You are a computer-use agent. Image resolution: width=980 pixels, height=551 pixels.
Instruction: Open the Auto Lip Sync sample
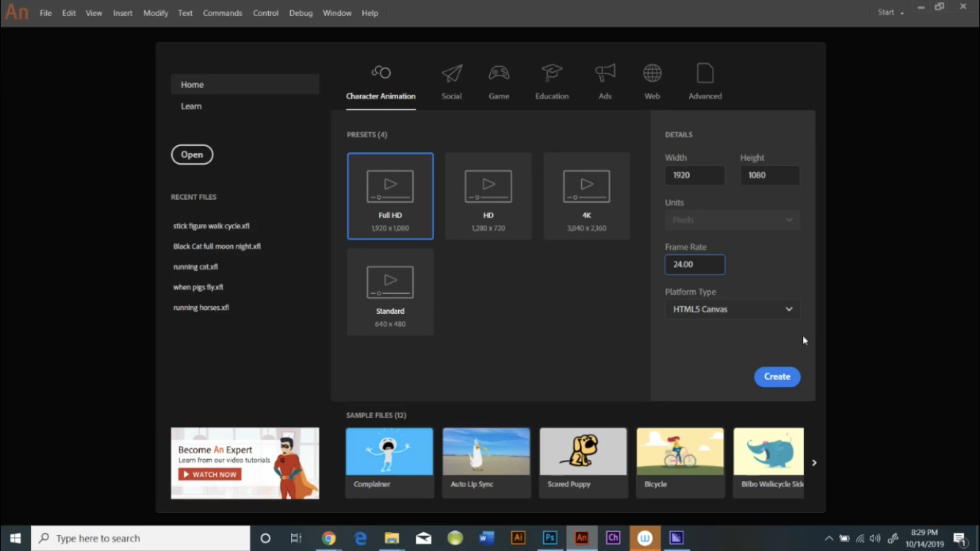coord(486,463)
